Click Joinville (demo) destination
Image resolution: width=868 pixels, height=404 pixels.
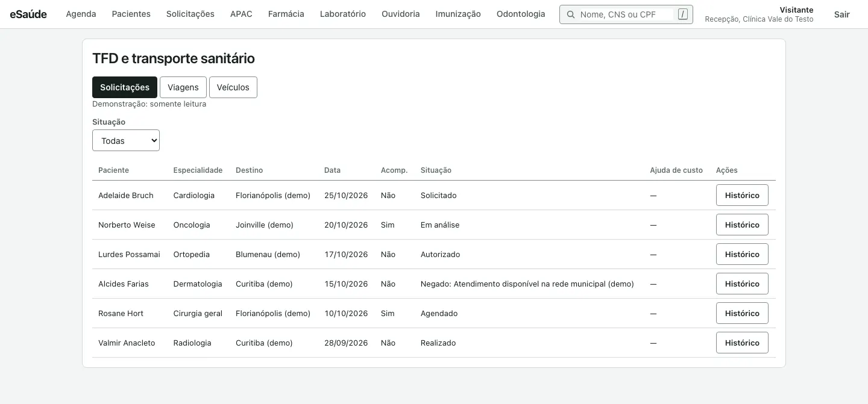(265, 225)
